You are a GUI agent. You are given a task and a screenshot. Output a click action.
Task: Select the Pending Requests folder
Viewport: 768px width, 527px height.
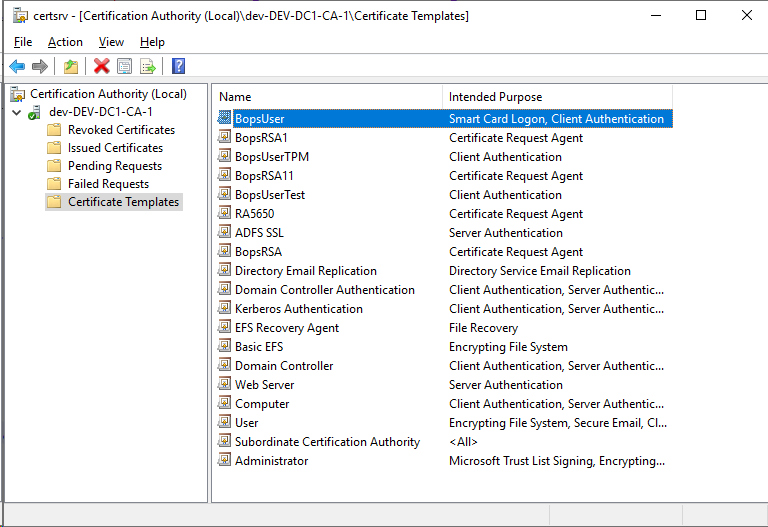coord(114,166)
